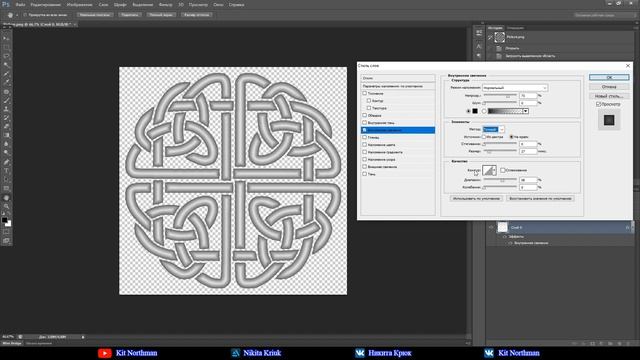
Task: Select the Rectangle shape tool
Action: pos(6,189)
